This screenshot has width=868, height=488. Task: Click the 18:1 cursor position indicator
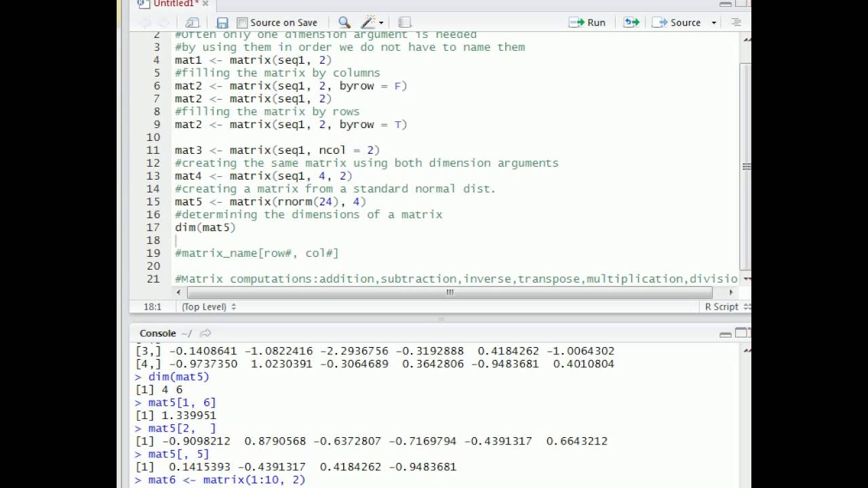[152, 306]
